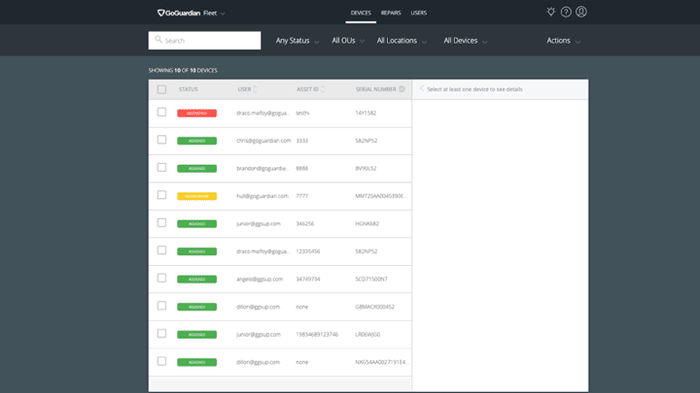The width and height of the screenshot is (700, 393).
Task: Check the angelo@ggsup.com row checkbox
Action: (x=162, y=278)
